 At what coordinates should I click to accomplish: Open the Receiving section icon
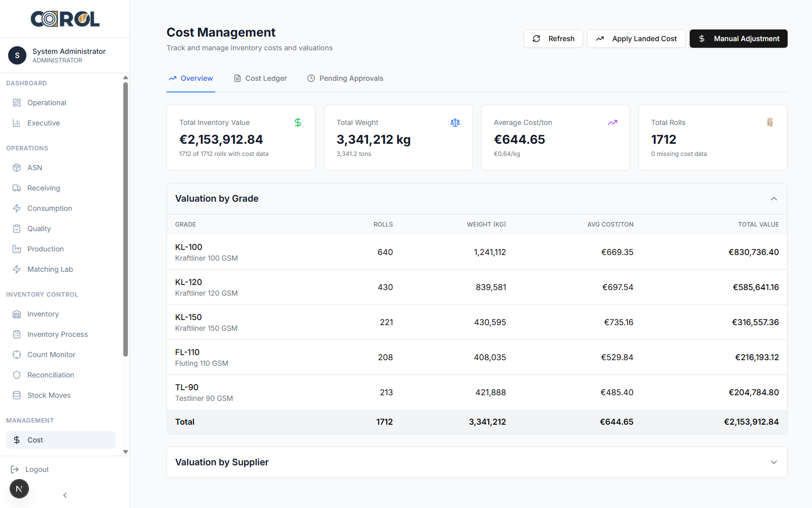point(17,187)
